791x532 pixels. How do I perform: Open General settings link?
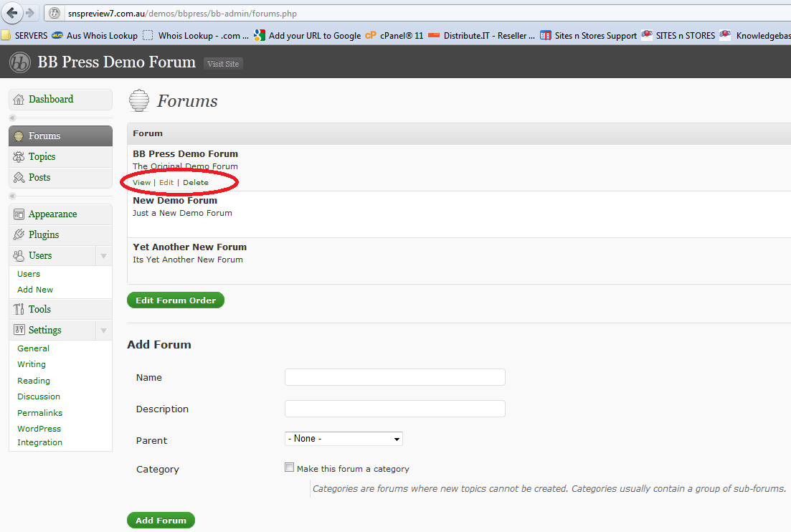coord(33,348)
